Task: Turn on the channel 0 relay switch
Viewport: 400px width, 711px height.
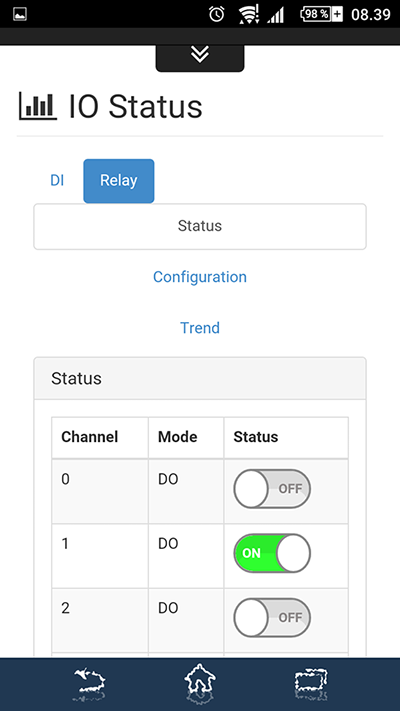Action: (x=272, y=489)
